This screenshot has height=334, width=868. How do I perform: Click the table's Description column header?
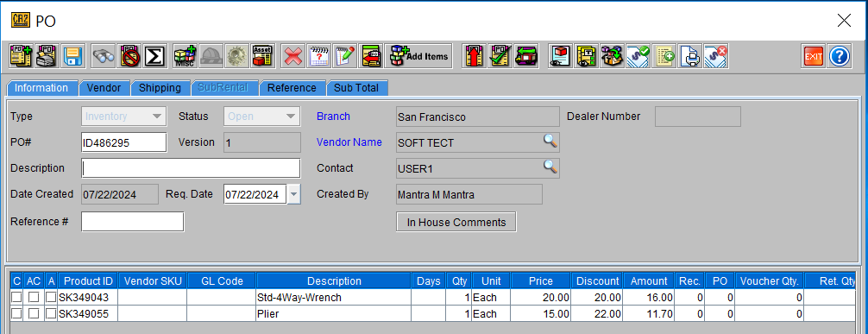(335, 280)
